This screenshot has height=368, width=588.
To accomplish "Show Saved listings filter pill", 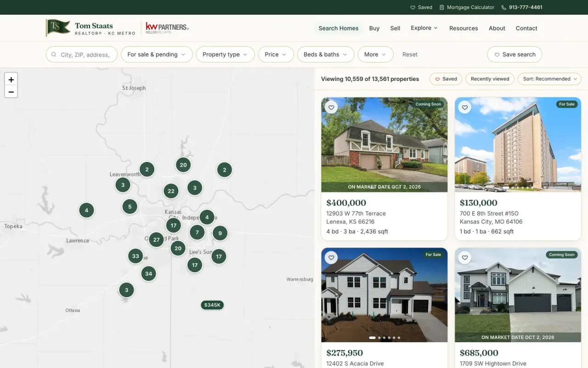I will point(446,79).
